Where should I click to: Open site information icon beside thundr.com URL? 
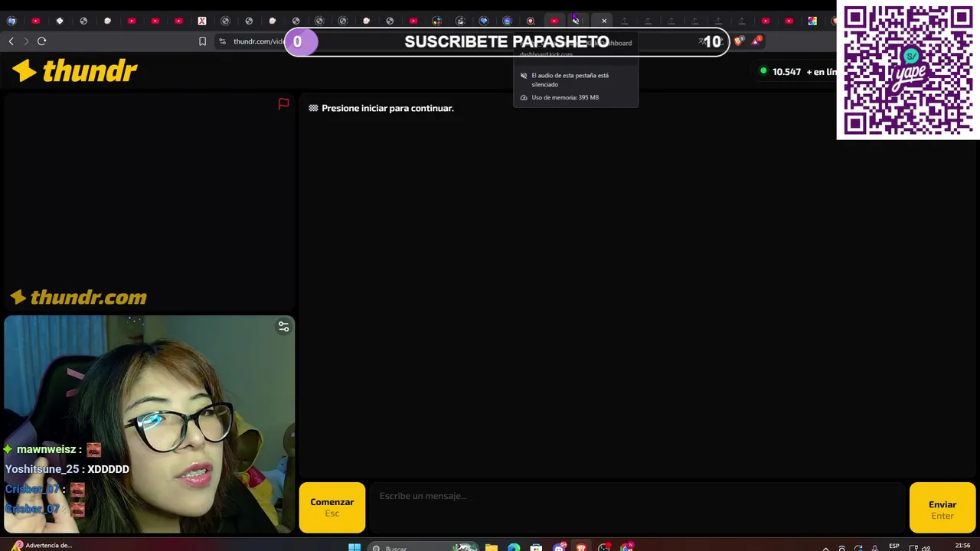point(222,41)
